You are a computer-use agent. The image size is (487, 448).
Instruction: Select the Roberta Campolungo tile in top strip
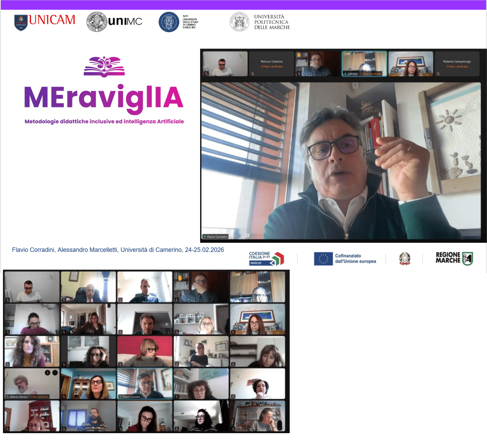457,64
